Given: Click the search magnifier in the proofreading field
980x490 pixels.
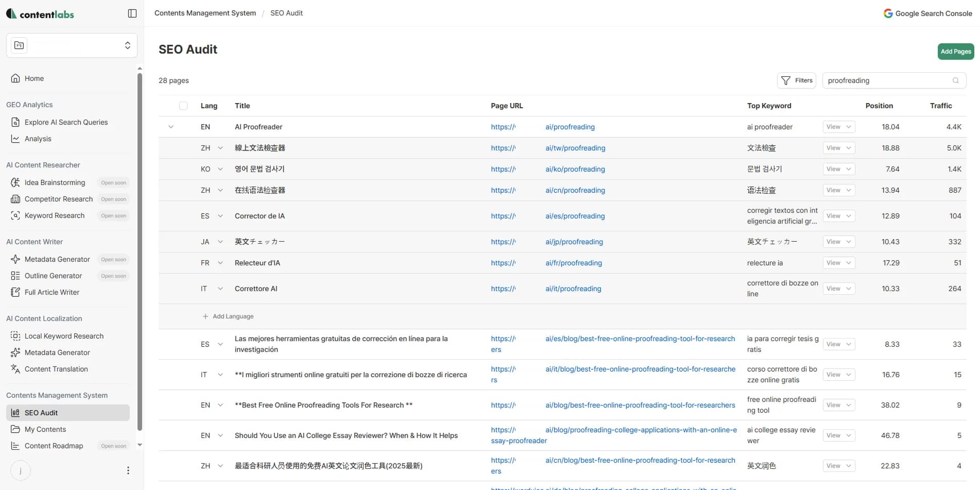Looking at the screenshot, I should pos(955,80).
